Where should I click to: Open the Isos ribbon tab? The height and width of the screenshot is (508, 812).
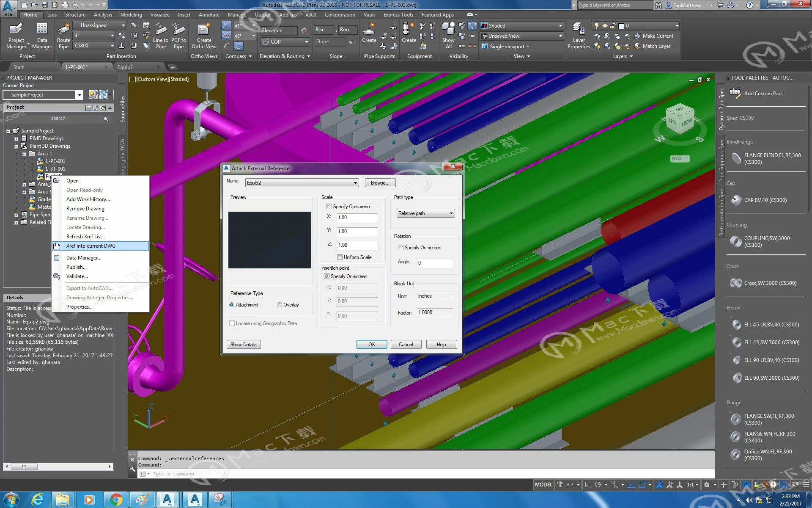point(52,15)
